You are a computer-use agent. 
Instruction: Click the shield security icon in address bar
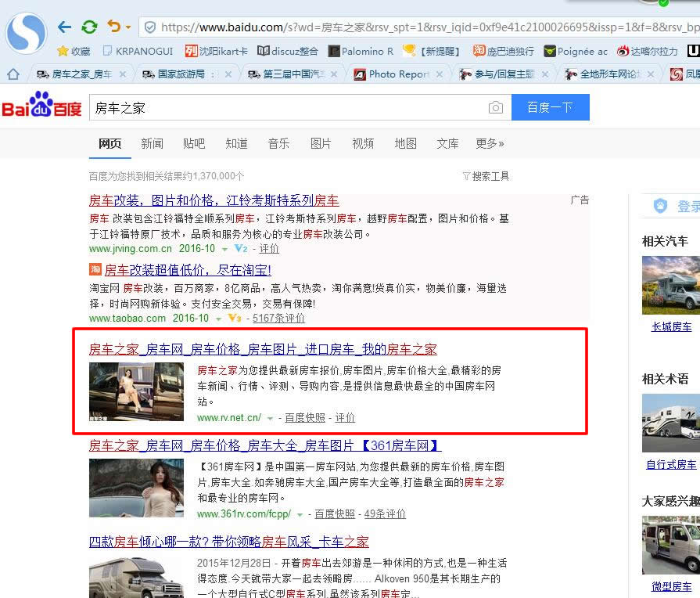(150, 27)
